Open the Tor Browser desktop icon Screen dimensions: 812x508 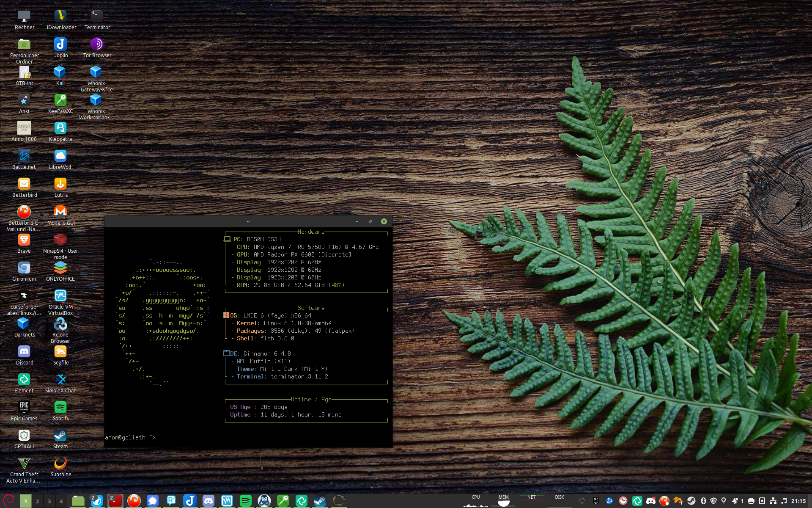tap(97, 44)
